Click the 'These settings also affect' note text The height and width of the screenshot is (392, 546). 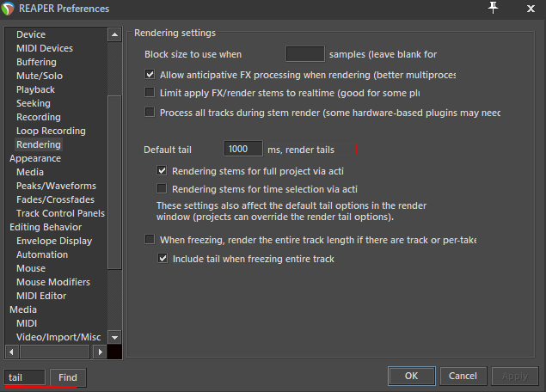pos(291,211)
